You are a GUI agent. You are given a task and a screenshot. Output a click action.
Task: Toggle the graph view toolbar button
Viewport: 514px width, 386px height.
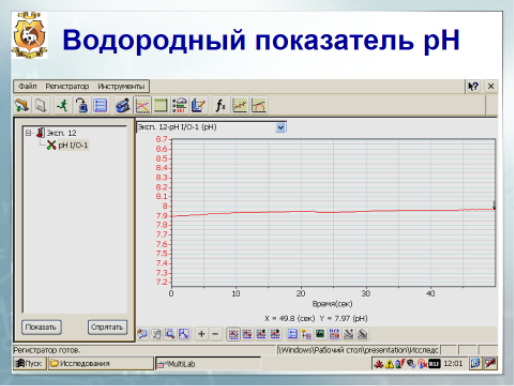pos(142,105)
